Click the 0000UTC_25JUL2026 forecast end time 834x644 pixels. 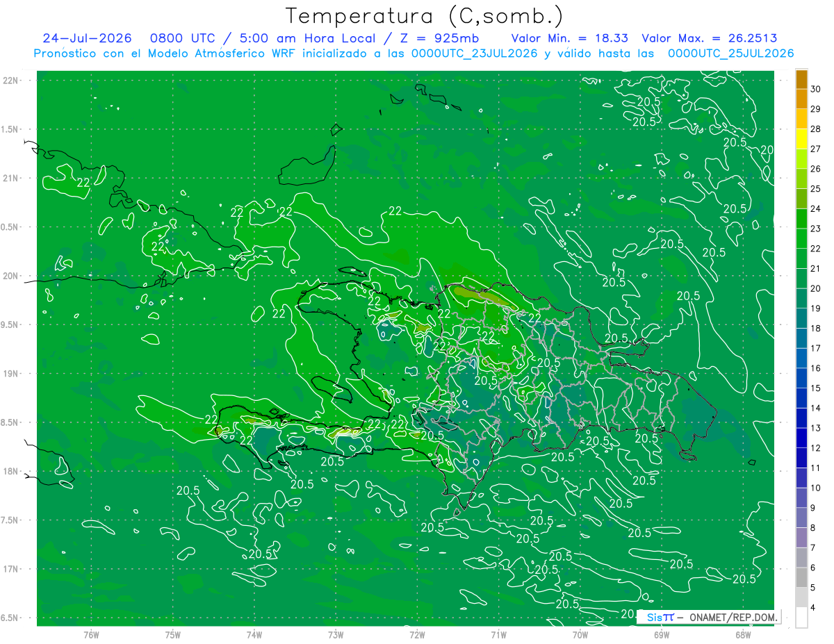tap(730, 53)
